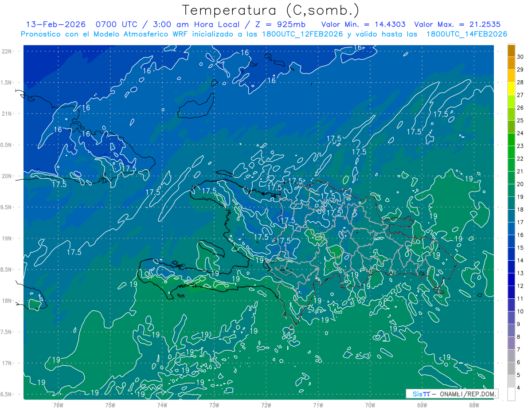Click the 'Valor Min. = 14.4303' value

364,24
